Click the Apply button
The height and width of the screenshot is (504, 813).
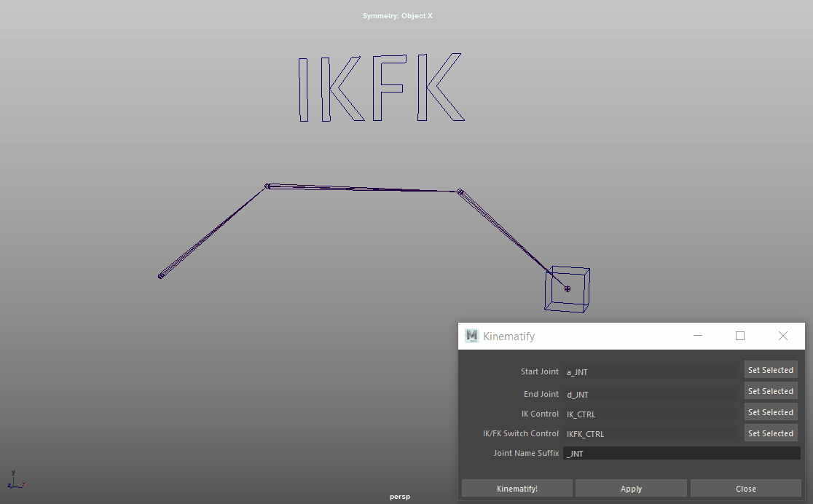click(x=631, y=489)
